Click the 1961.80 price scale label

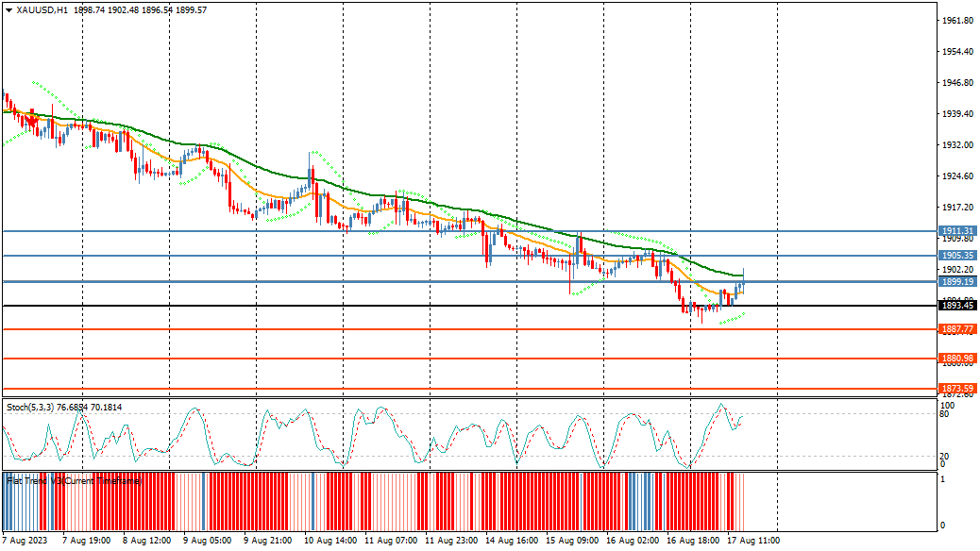(x=958, y=21)
